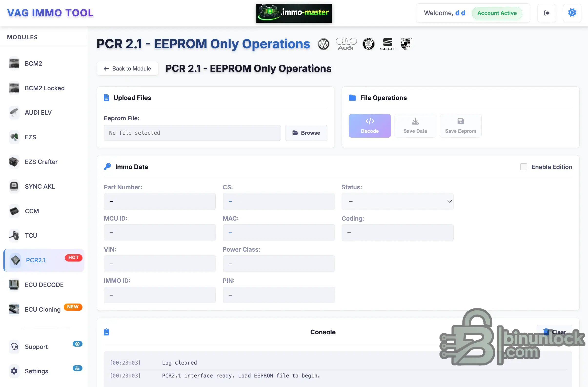
Task: Click the Porsche crest logo
Action: 406,44
